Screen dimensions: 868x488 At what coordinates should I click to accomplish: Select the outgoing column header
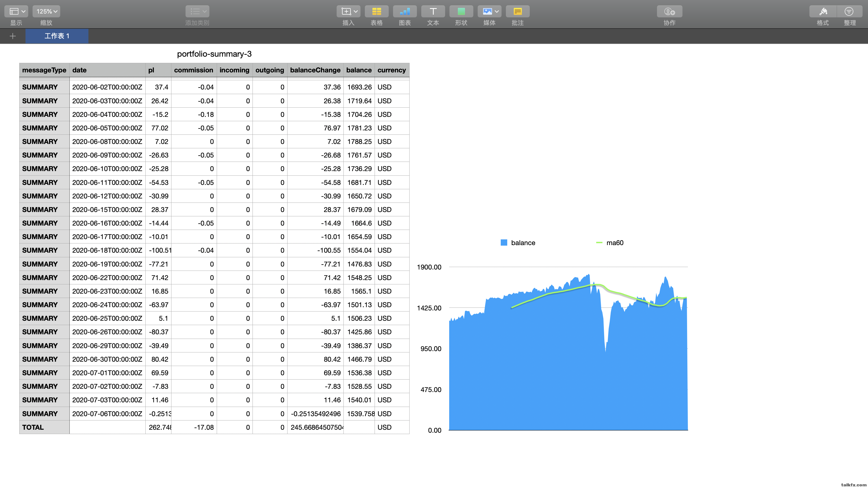click(x=270, y=70)
